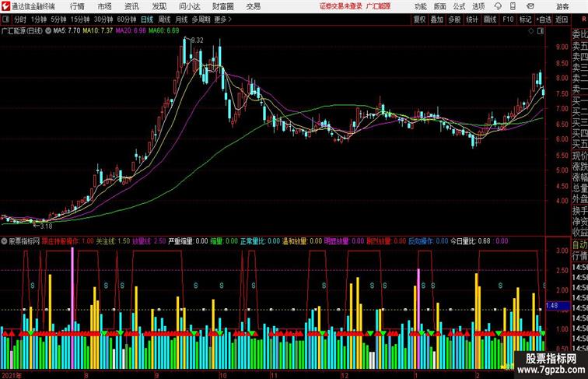Click the 游客 user label
Image resolution: width=588 pixels, height=379 pixels.
click(x=563, y=6)
